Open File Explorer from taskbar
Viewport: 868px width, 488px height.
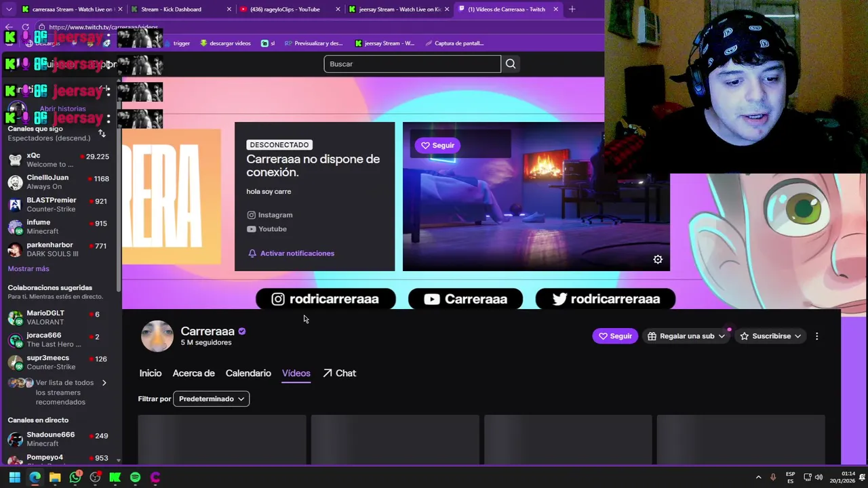(x=55, y=477)
